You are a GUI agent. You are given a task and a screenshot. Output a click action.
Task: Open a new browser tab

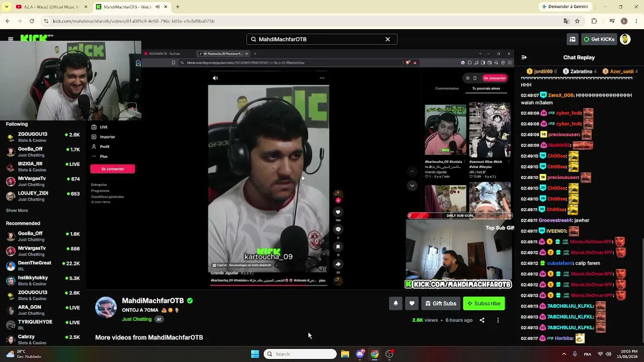click(178, 7)
